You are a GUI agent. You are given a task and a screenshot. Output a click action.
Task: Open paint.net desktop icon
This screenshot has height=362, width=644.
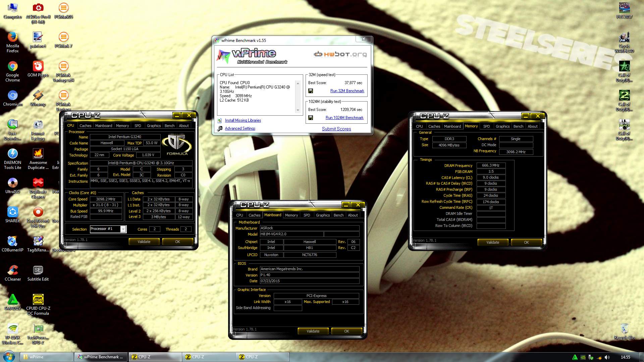(x=38, y=40)
